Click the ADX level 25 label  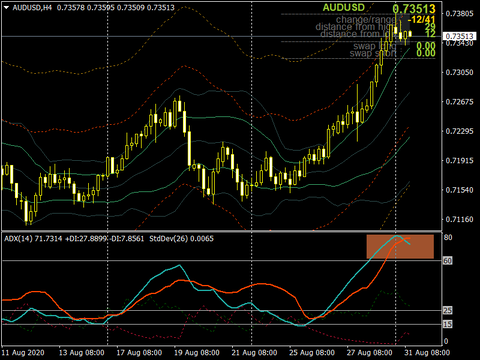tap(448, 311)
